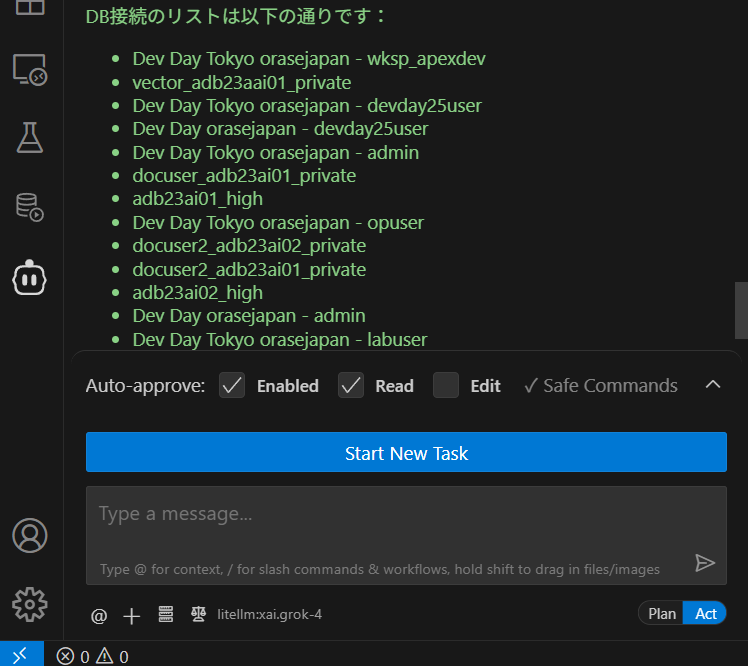Click the plus add files icon
This screenshot has width=748, height=666.
(132, 616)
